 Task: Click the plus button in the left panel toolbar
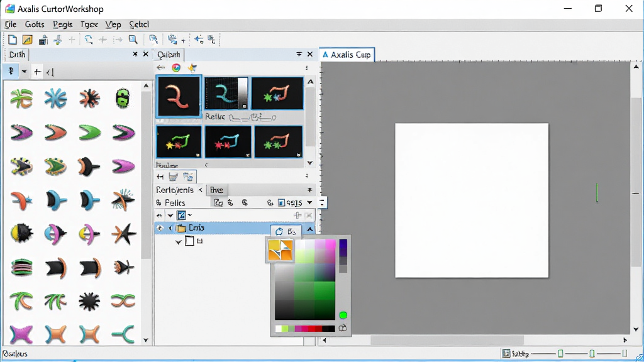[x=37, y=72]
